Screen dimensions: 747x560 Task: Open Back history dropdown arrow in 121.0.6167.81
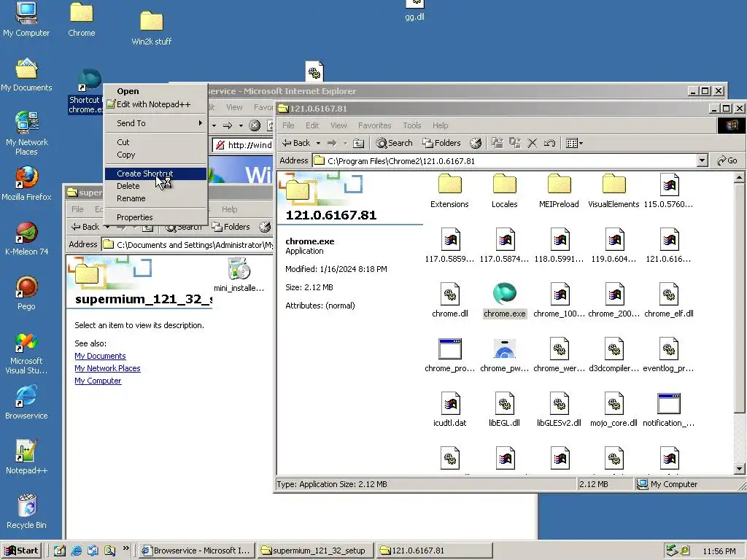(x=318, y=143)
